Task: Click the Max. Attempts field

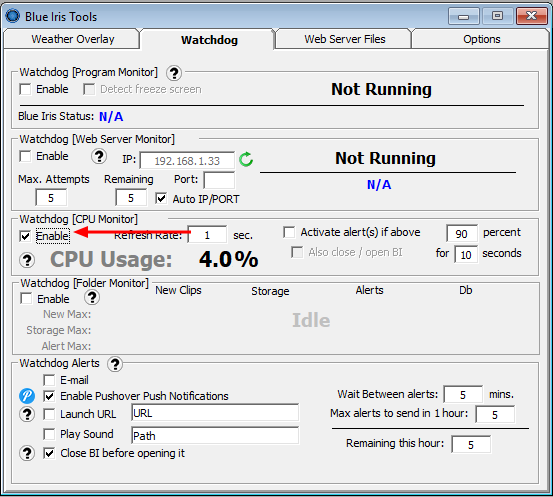Action: click(51, 198)
